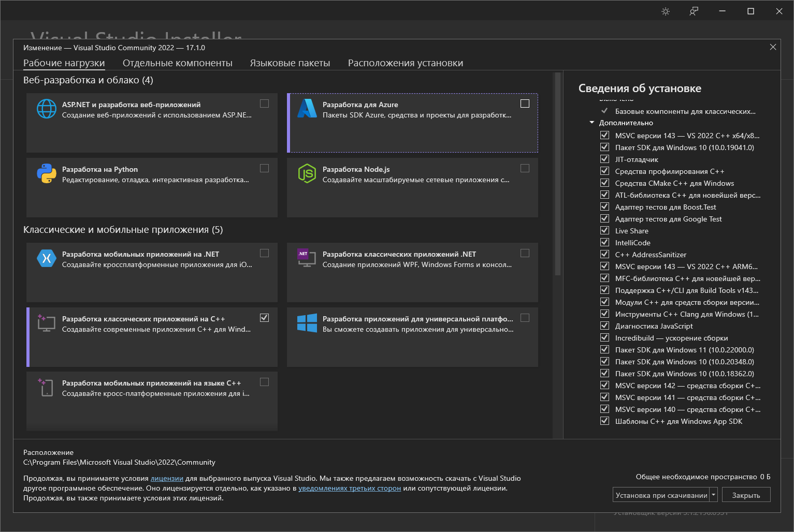The width and height of the screenshot is (794, 532).
Task: Uncheck Средства профилирования C++
Action: point(604,171)
